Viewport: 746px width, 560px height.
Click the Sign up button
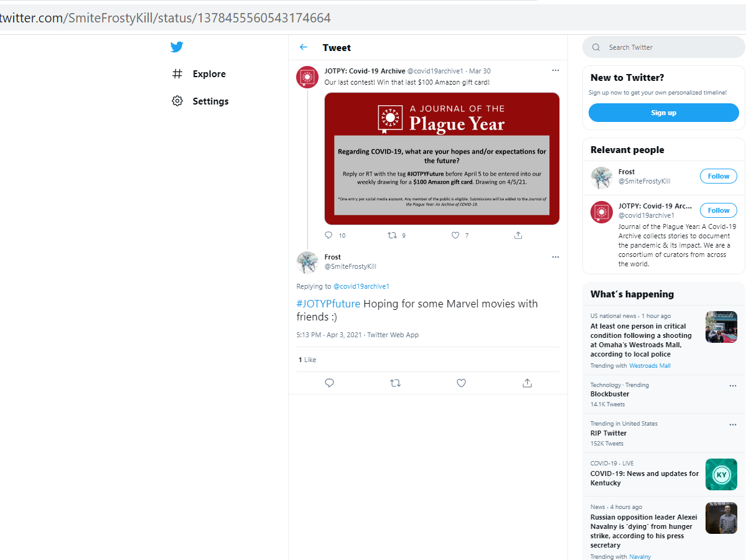point(663,113)
